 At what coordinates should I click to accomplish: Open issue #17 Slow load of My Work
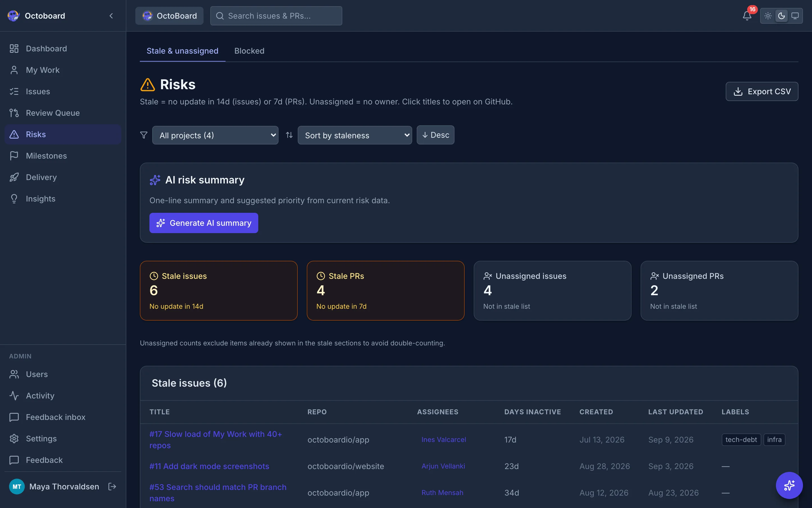tap(215, 440)
